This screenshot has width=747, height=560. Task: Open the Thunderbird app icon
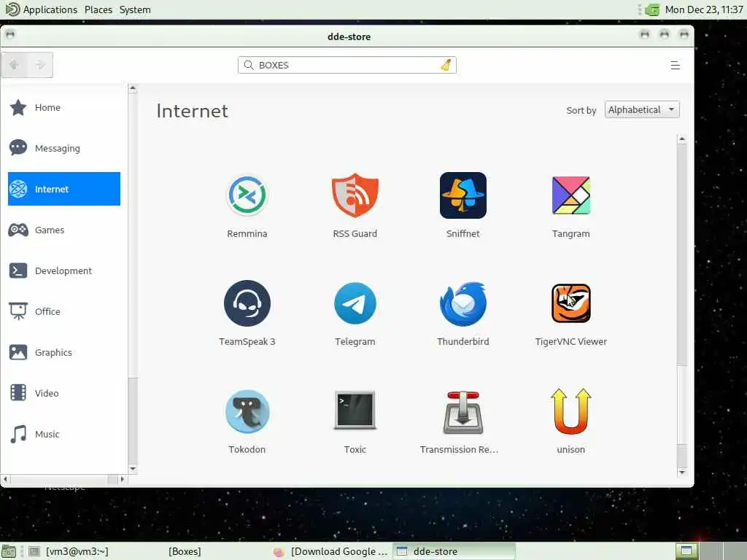(x=463, y=303)
